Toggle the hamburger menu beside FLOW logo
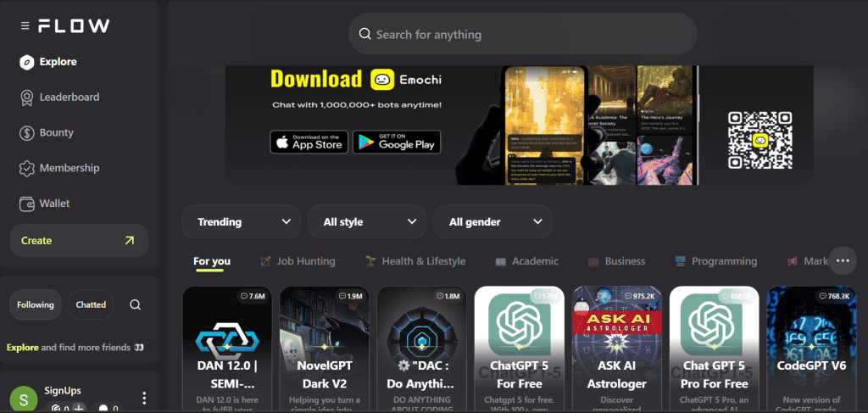Screen dimensions: 868x413 coord(25,26)
